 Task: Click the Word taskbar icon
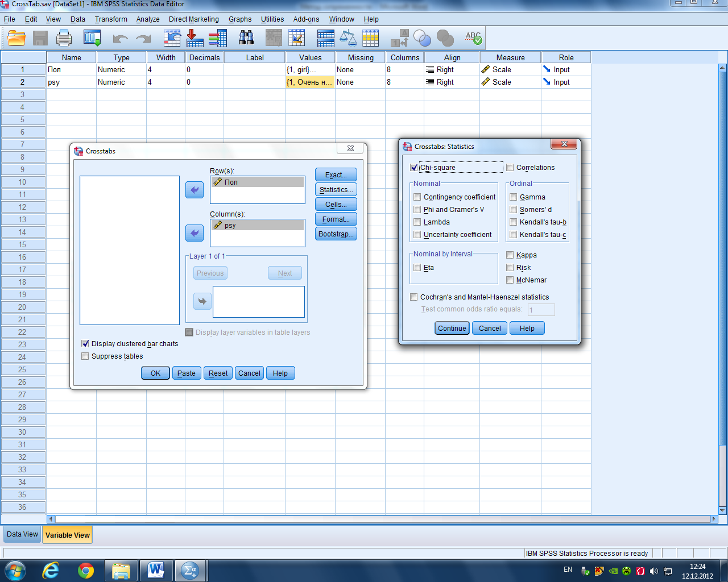click(156, 570)
